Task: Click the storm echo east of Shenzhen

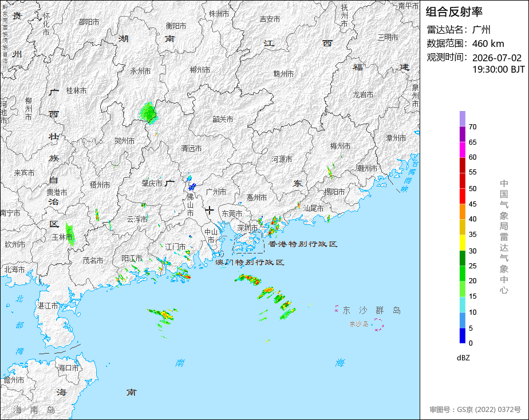Action: tap(273, 226)
